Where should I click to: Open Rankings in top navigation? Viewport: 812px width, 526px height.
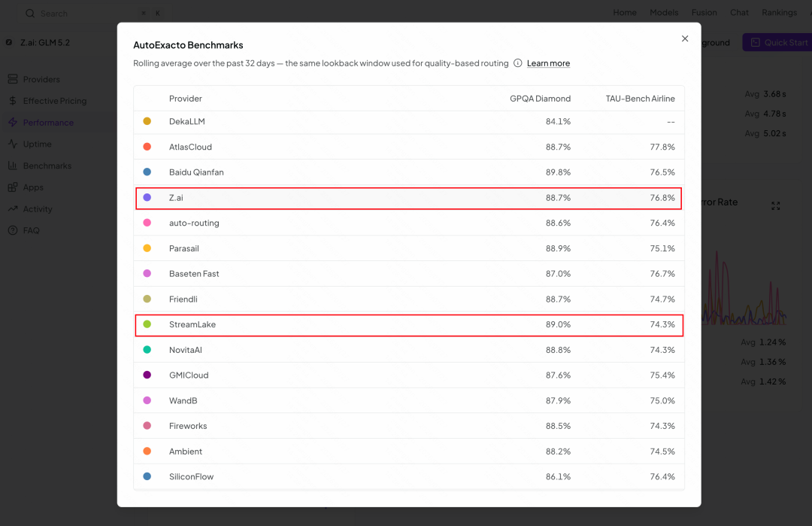point(780,13)
